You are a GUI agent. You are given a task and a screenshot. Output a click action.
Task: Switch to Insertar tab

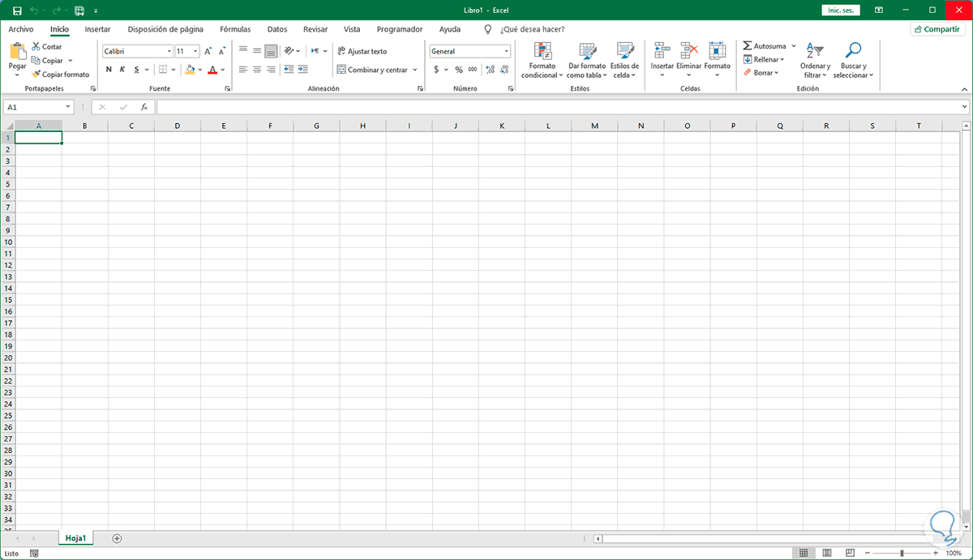[x=97, y=29]
